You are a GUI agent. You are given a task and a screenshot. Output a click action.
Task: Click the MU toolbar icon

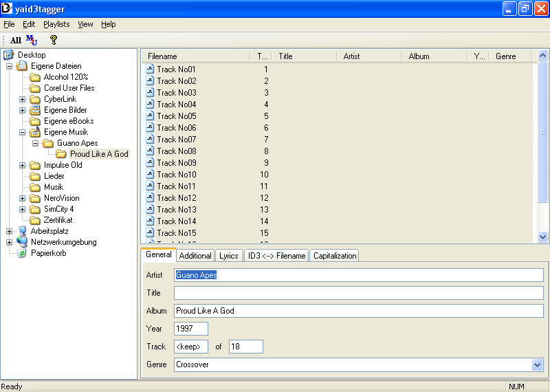(x=32, y=40)
